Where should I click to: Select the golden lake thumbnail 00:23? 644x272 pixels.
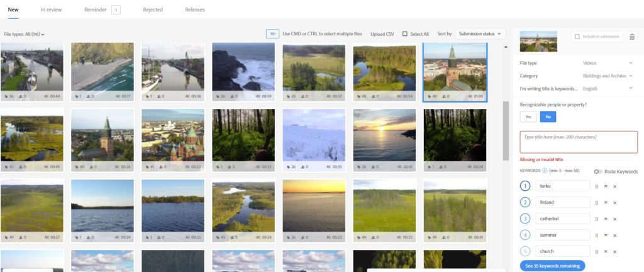point(314,210)
